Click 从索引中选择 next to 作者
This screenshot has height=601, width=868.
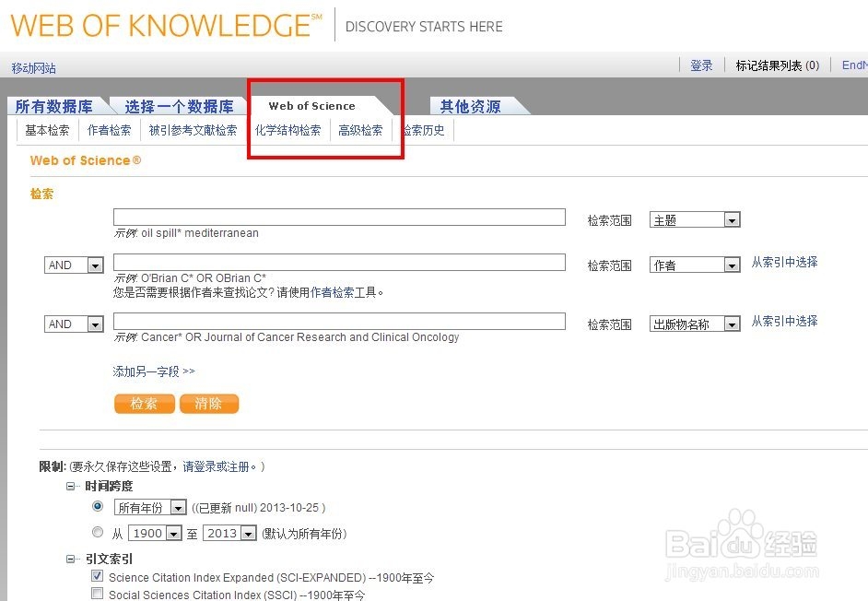[x=784, y=262]
